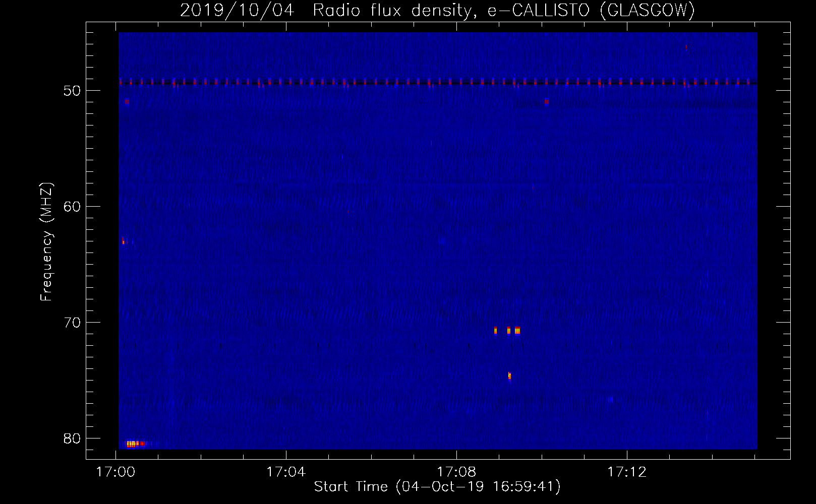Click the 17:00 time tick label
The width and height of the screenshot is (816, 504).
click(115, 472)
